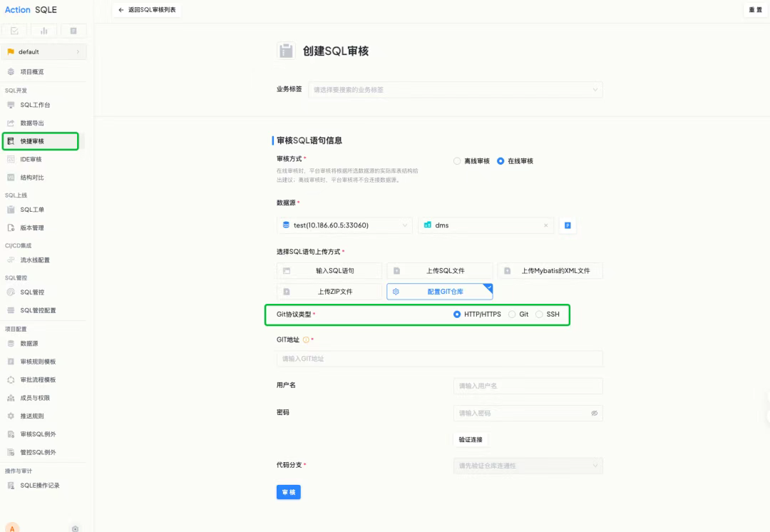Click the checklist icon tab at top of sidebar

(15, 31)
